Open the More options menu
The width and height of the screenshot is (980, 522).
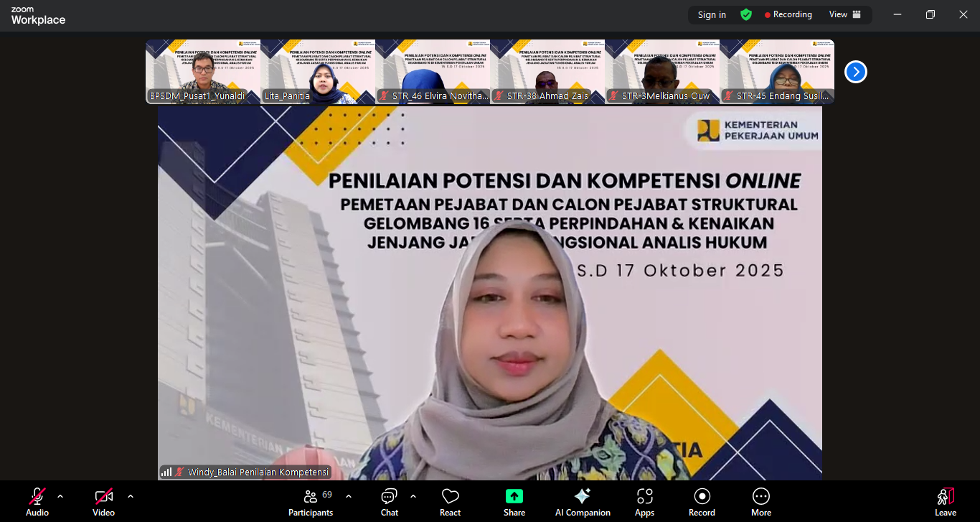point(760,502)
